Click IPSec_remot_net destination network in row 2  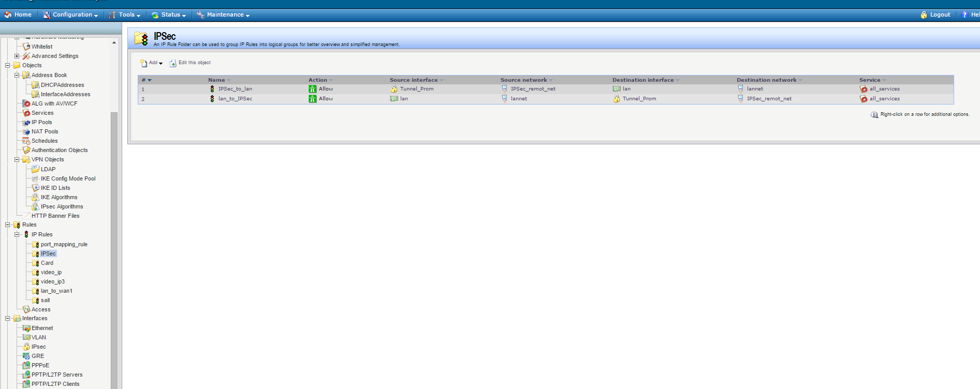pyautogui.click(x=769, y=99)
